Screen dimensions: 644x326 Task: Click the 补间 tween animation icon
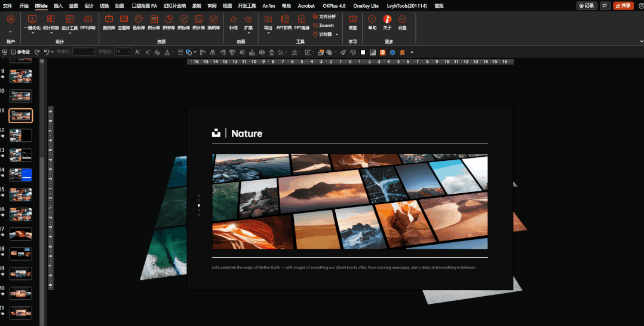233,22
